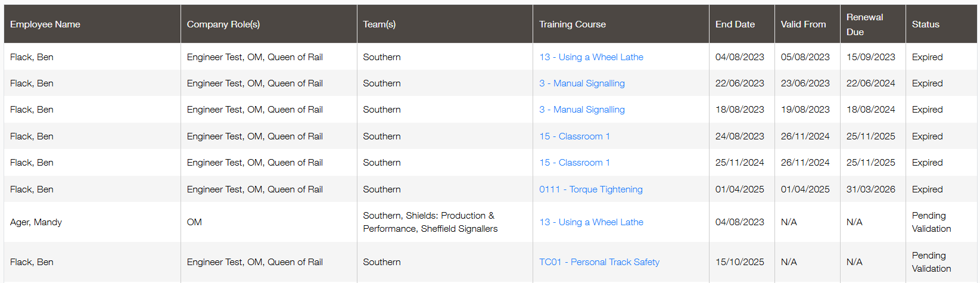
Task: Sort by Renewal Due column header
Action: pos(865,24)
